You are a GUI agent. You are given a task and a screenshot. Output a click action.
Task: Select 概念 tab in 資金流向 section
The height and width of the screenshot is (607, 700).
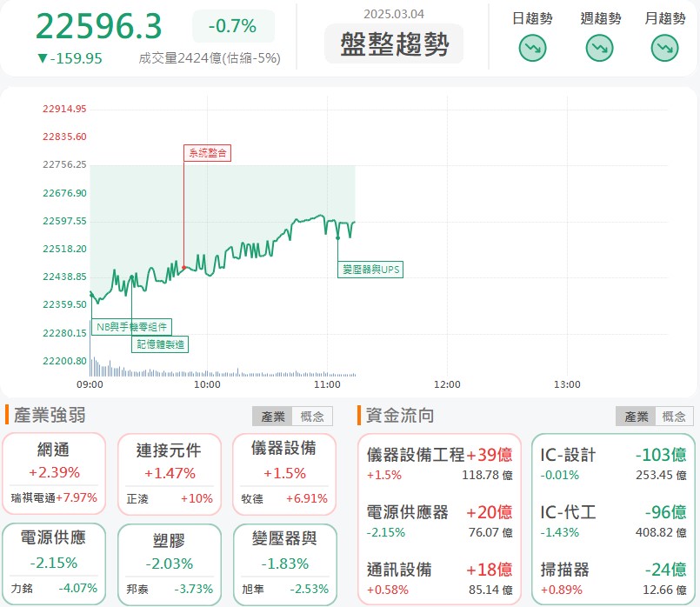click(x=674, y=417)
